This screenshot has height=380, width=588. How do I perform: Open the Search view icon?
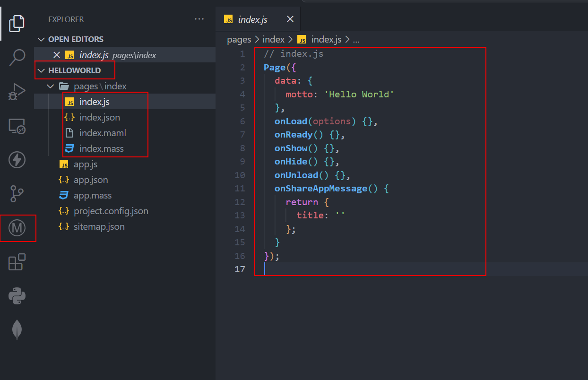pyautogui.click(x=17, y=57)
